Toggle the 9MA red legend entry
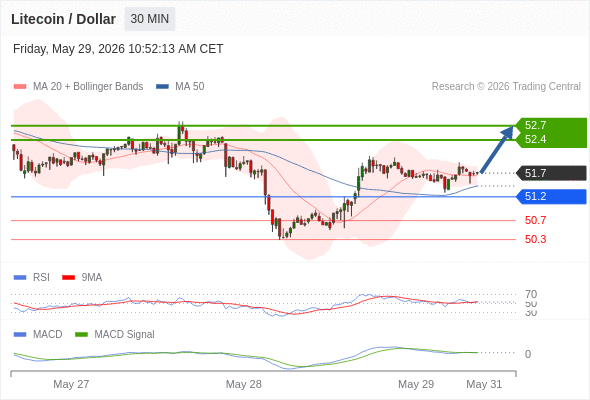 click(82, 277)
